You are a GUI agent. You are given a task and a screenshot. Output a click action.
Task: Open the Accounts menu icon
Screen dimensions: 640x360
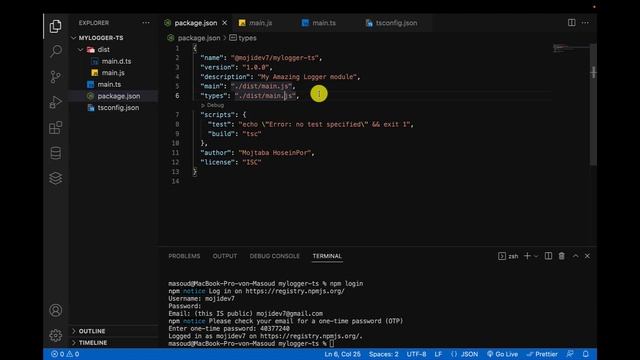pyautogui.click(x=56, y=310)
